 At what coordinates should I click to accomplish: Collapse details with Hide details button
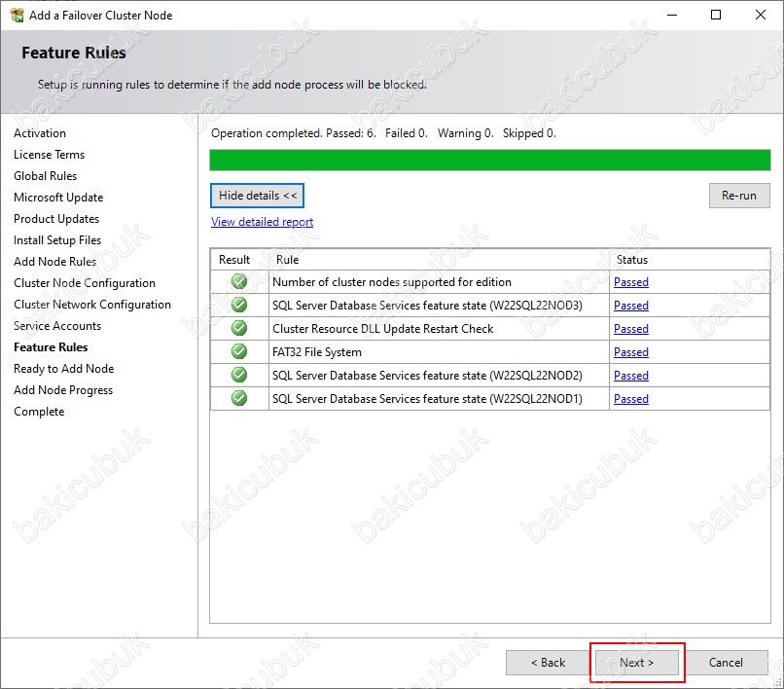(257, 196)
